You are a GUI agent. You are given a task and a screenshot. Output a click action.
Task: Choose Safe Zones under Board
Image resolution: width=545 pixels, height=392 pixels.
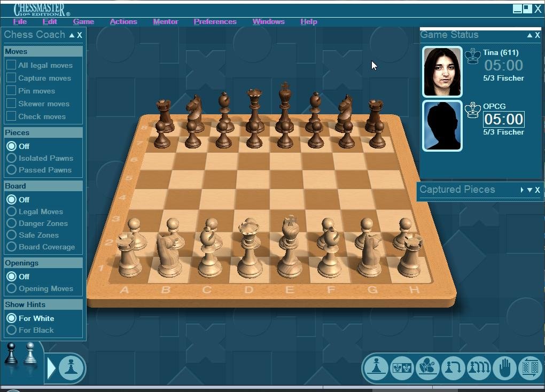[x=11, y=236]
